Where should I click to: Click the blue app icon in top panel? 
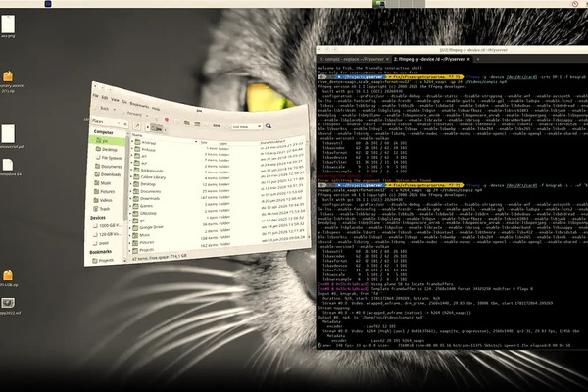[x=48, y=4]
